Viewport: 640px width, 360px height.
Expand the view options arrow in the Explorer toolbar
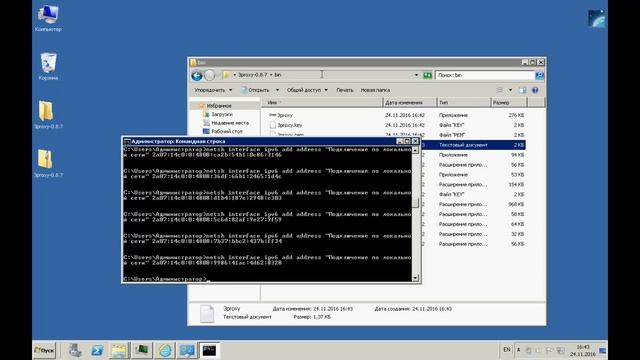pyautogui.click(x=510, y=90)
